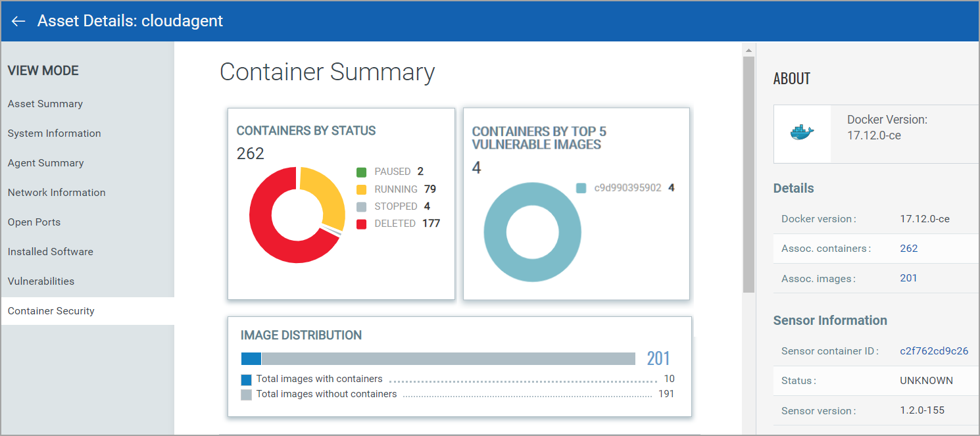This screenshot has height=436, width=980.
Task: Open System Information view
Action: pyautogui.click(x=55, y=133)
